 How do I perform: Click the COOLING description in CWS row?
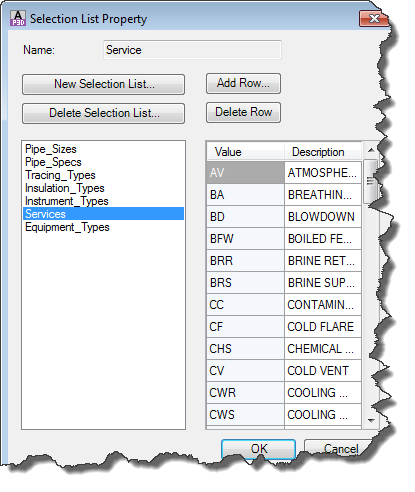323,415
